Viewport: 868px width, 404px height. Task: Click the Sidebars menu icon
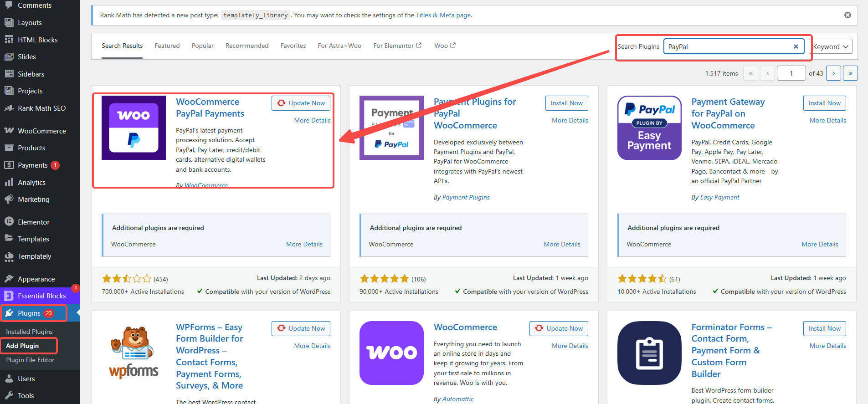[9, 74]
